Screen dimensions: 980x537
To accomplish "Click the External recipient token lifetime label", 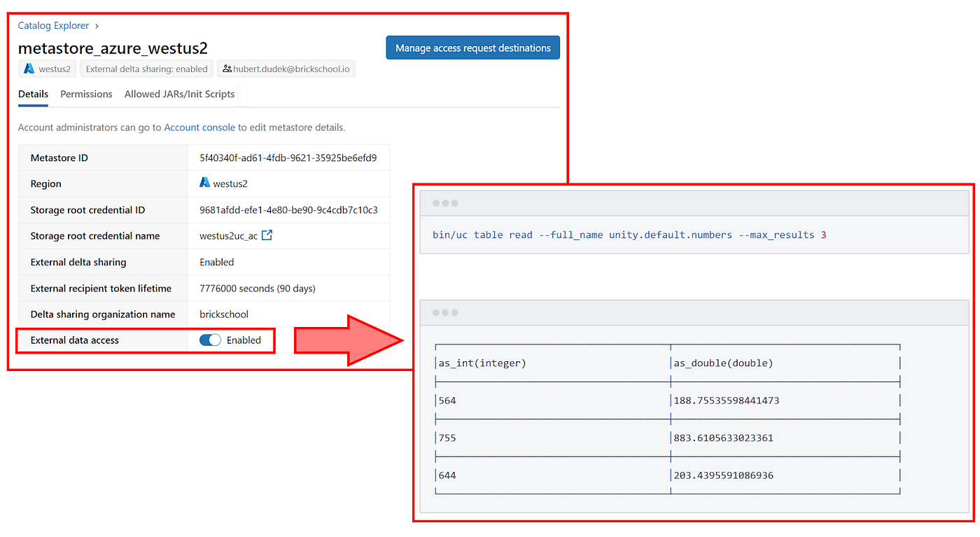I will [x=101, y=288].
